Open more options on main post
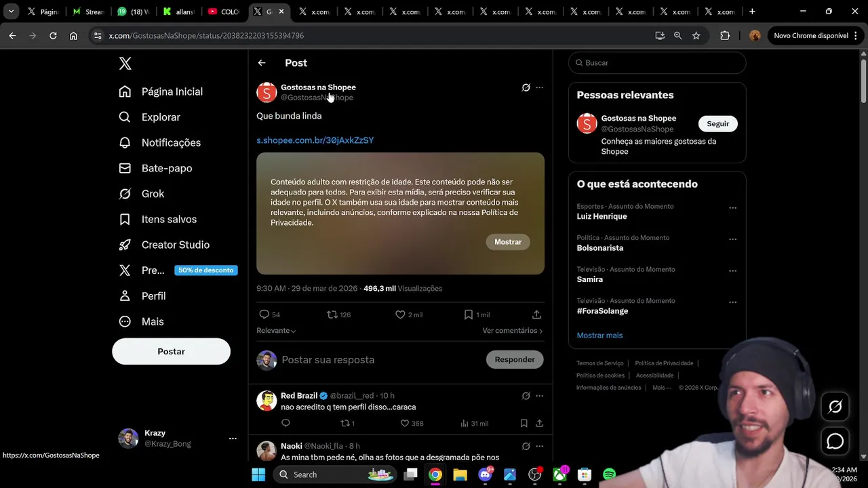The height and width of the screenshot is (488, 868). [x=540, y=87]
